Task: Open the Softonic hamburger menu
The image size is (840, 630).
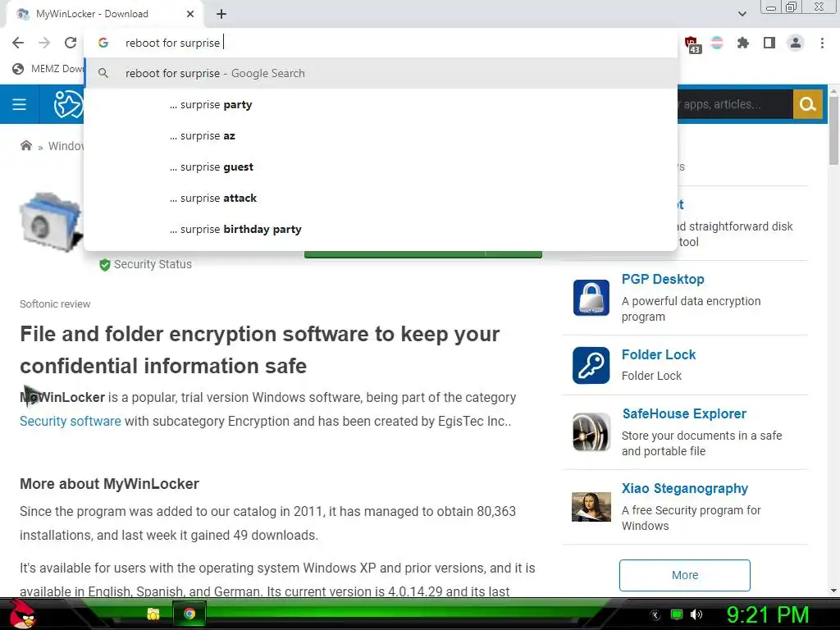Action: [20, 104]
